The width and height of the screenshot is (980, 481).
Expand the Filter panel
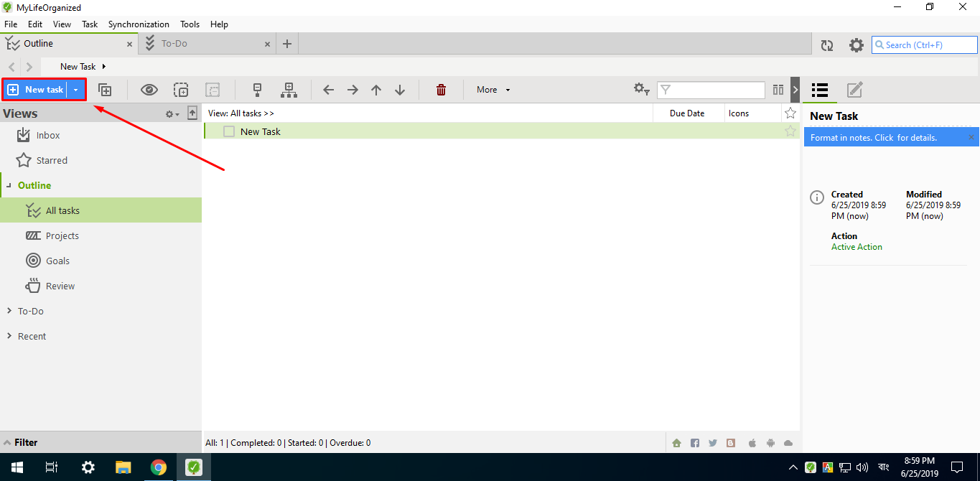point(101,442)
